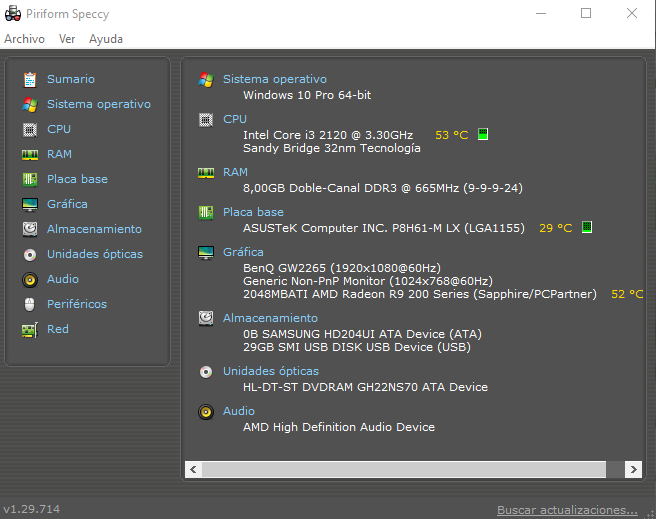Click the horizontal scrollbar thumb
The height and width of the screenshot is (519, 656).
404,469
